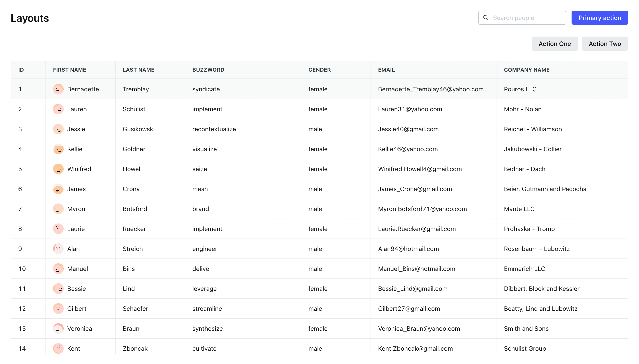Click Myron Botsford's avatar
Screen dimensions: 639x364
(x=58, y=209)
